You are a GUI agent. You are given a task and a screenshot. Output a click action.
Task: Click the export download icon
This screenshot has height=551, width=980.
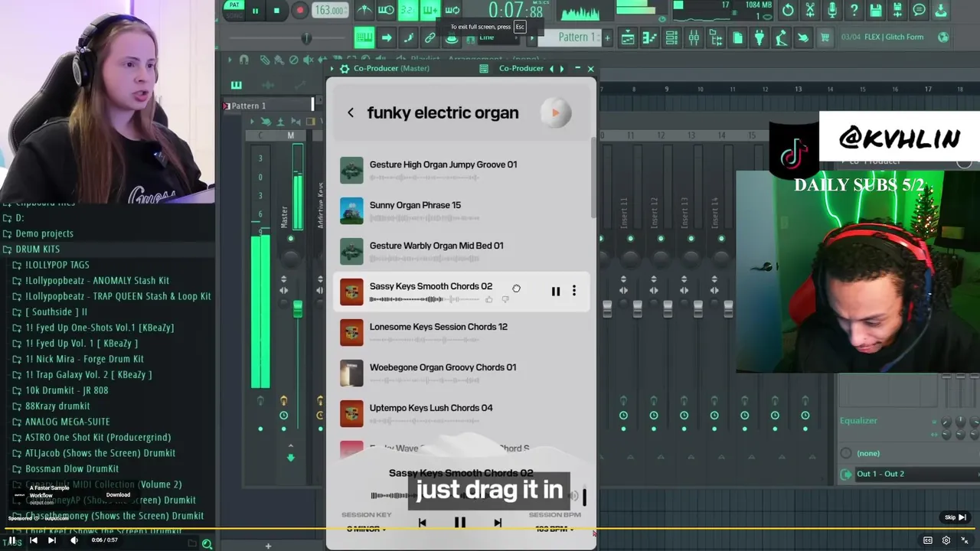pos(942,10)
